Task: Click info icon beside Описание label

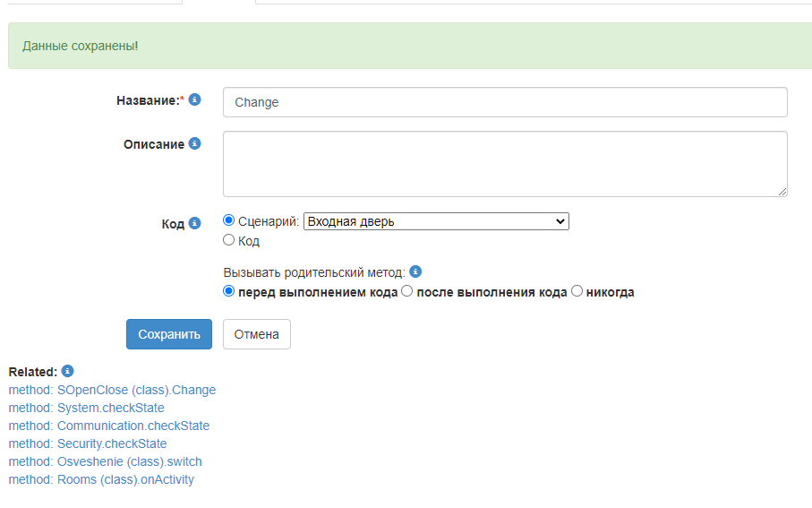Action: pos(194,143)
